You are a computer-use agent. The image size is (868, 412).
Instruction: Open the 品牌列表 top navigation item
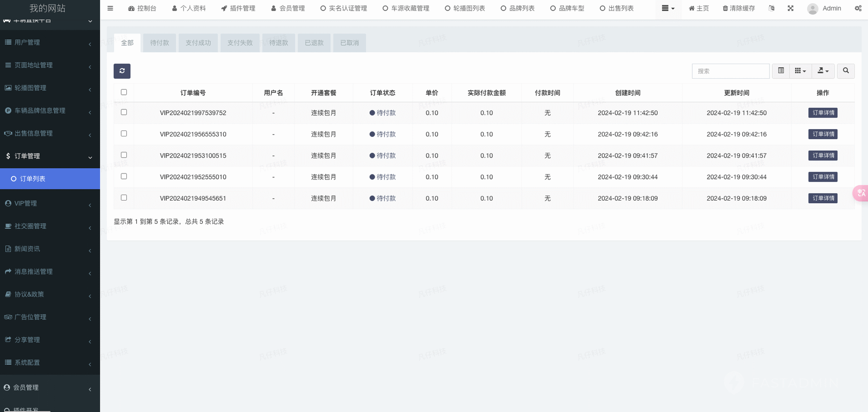click(x=517, y=8)
